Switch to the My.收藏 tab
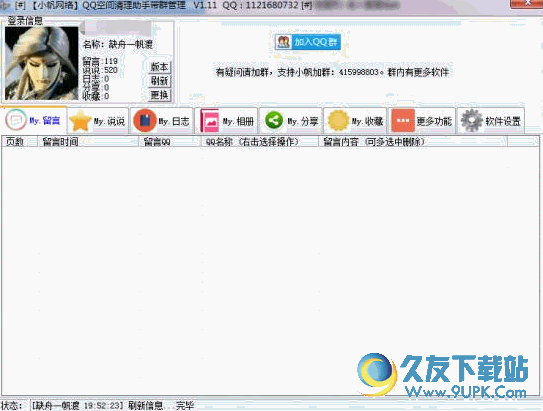Screen dimensions: 543x411 [355, 121]
